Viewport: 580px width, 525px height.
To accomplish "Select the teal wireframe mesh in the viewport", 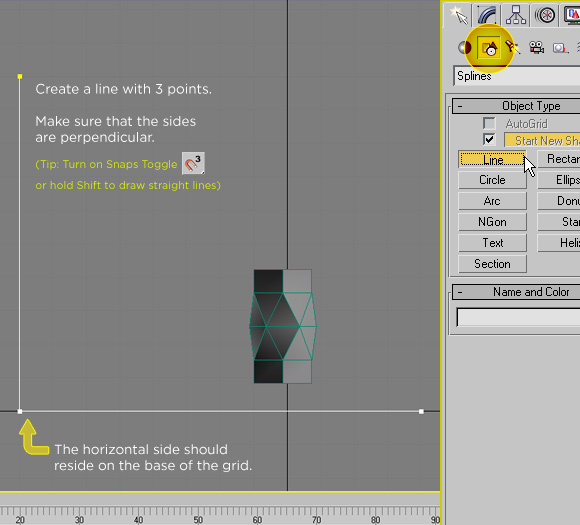I will point(283,326).
